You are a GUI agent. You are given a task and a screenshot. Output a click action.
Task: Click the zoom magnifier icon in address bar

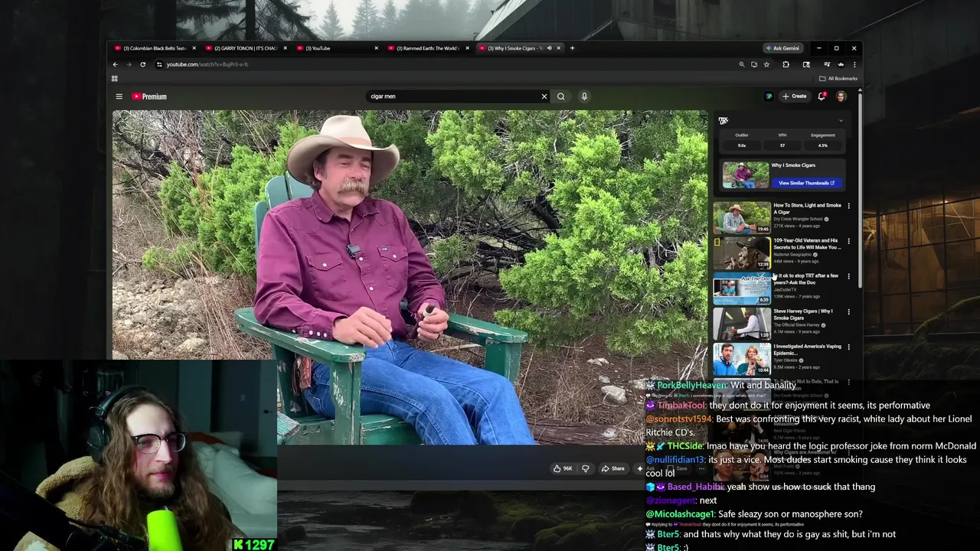click(x=741, y=64)
